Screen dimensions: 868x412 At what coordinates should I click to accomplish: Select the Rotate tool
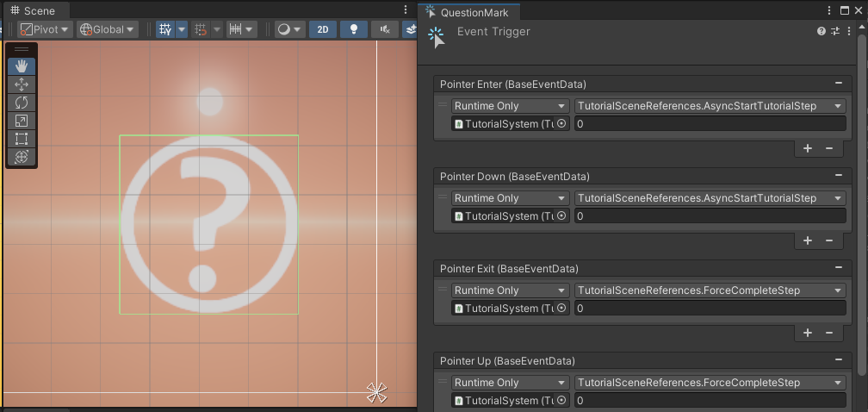(22, 102)
